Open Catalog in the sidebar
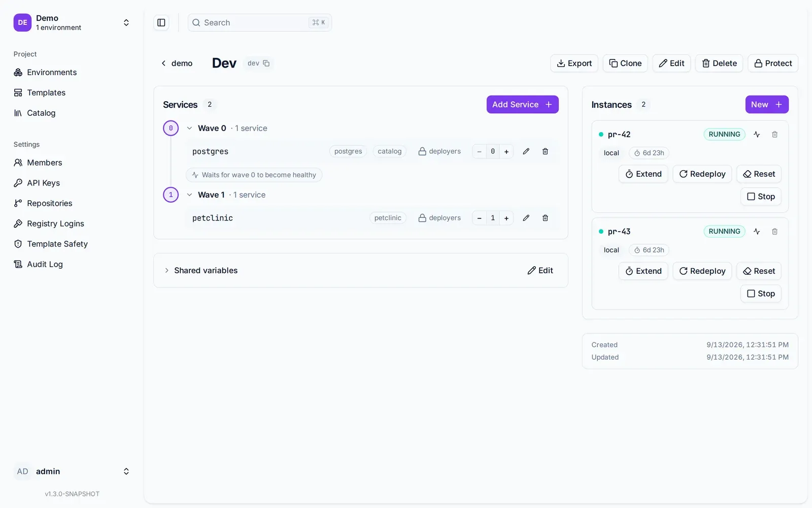812x508 pixels. (x=72, y=113)
